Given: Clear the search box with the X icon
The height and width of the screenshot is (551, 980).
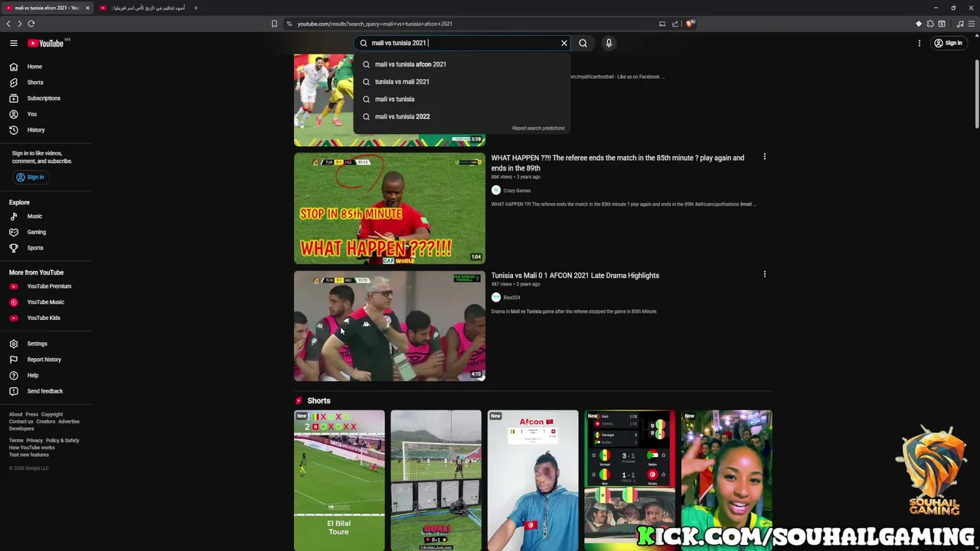Looking at the screenshot, I should pyautogui.click(x=564, y=43).
